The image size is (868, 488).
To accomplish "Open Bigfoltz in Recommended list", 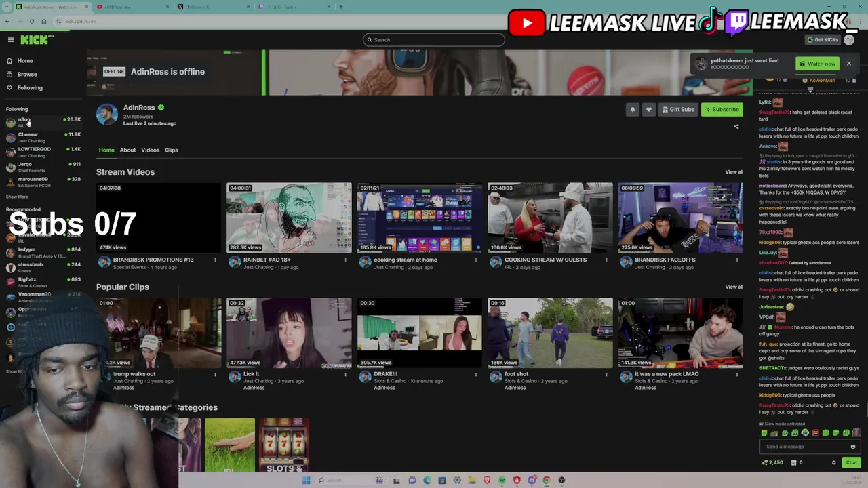I will [x=43, y=283].
